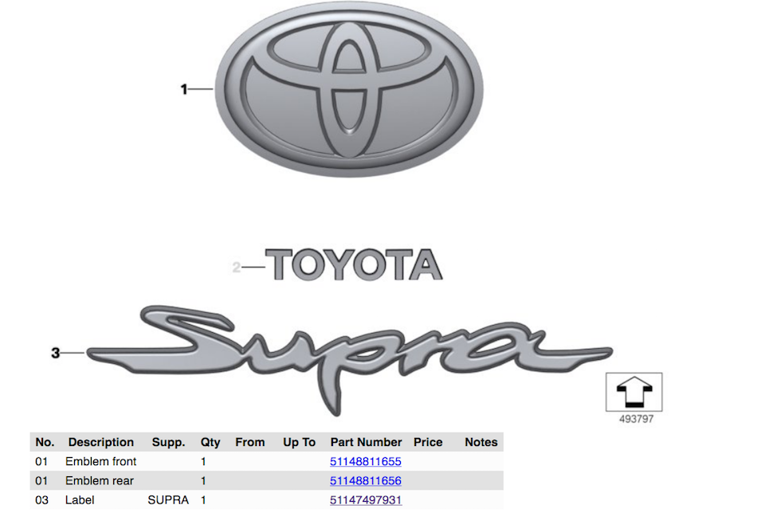
Task: Click the vehicle orientation arrow icon 493797
Action: [x=633, y=390]
